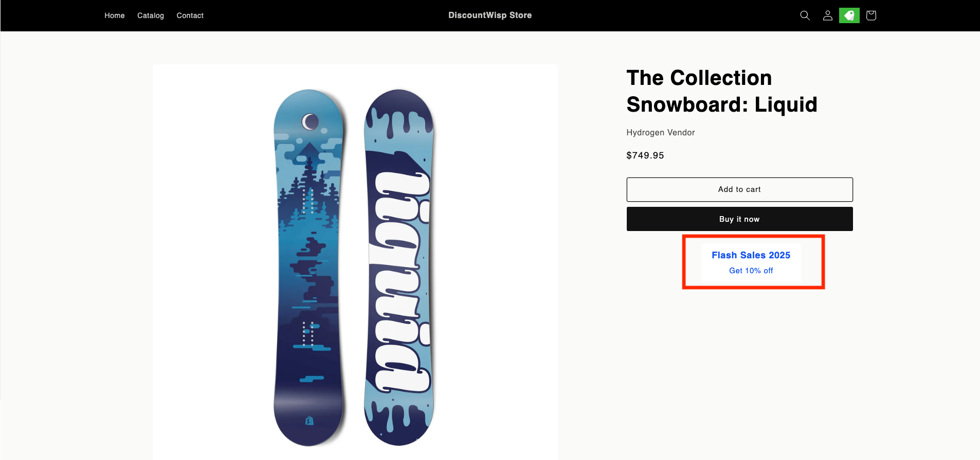
Task: Click the white lettering on right snowboard
Action: [x=399, y=283]
